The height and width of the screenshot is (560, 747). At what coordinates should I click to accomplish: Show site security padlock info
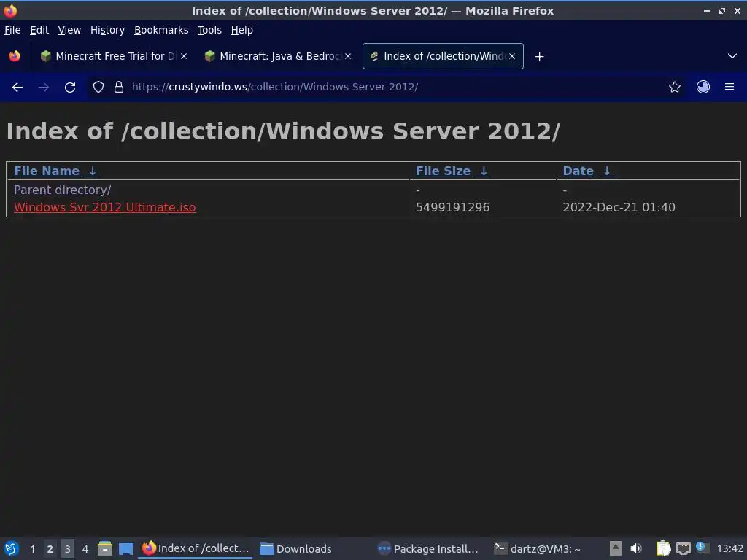pyautogui.click(x=119, y=87)
